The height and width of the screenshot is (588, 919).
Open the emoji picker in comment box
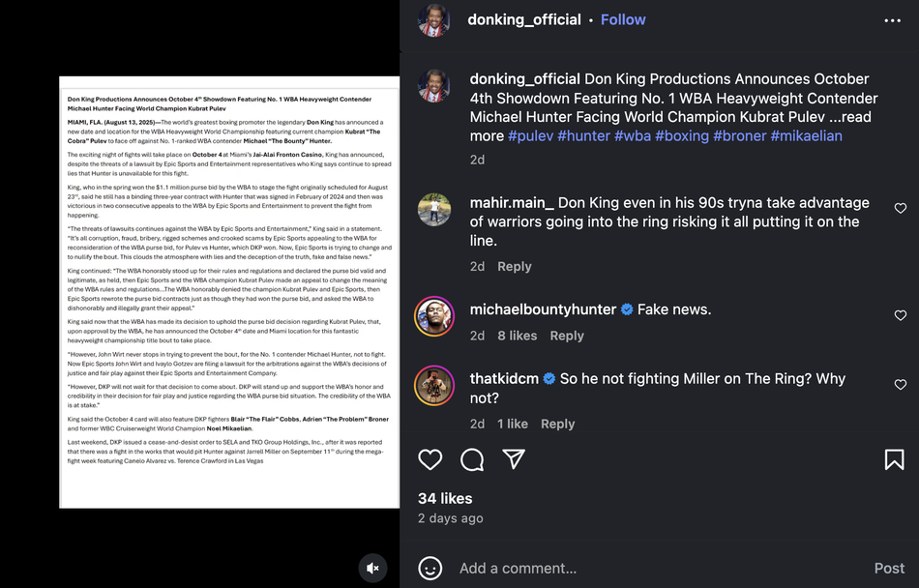click(x=430, y=569)
